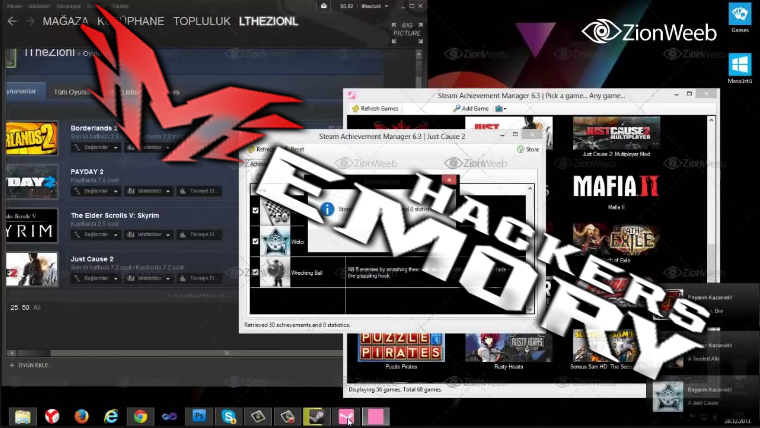
Task: Open İstatistikler dropdown for PAYDAY 2
Action: 148,191
